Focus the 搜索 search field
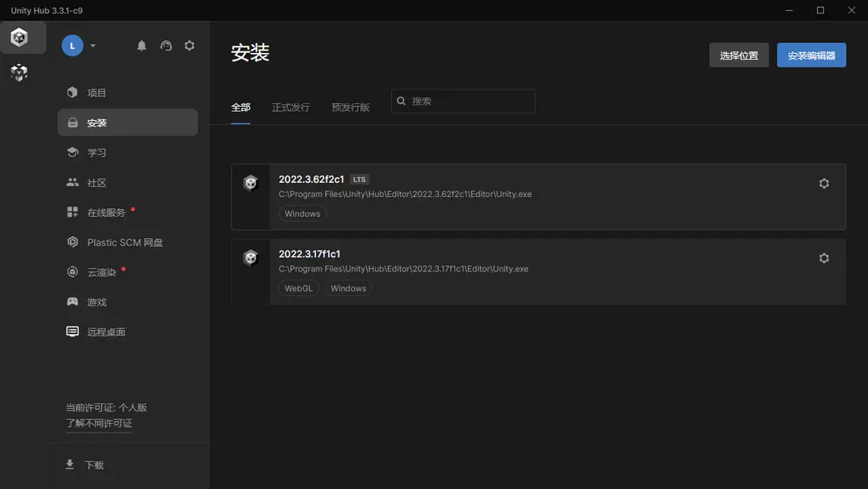Viewport: 868px width, 489px height. coord(463,100)
